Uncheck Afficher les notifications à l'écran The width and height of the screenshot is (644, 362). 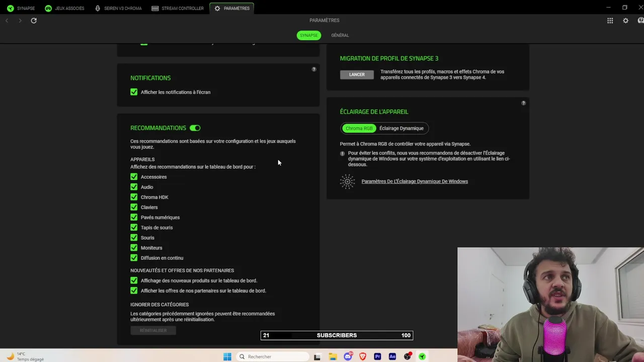[134, 92]
